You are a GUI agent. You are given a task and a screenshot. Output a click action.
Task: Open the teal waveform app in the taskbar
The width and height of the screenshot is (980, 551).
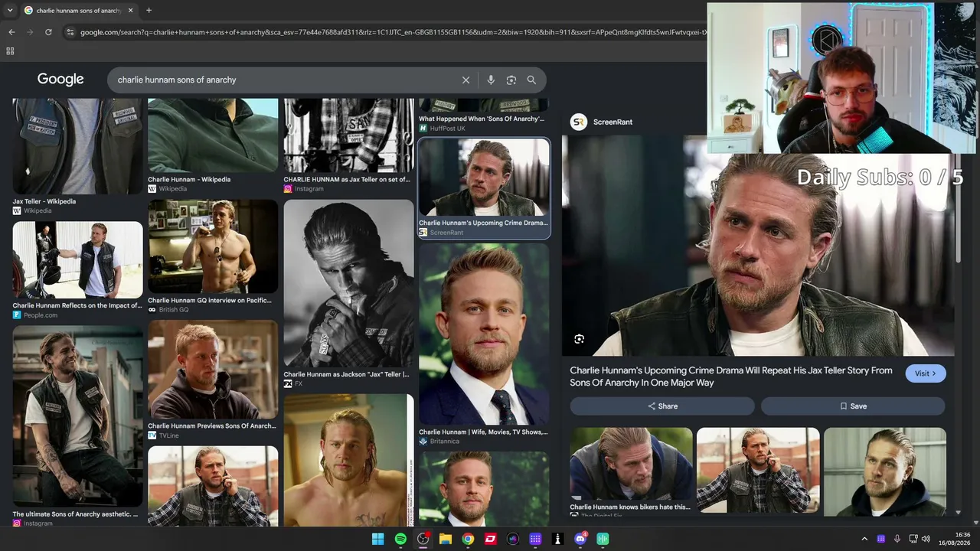[603, 539]
